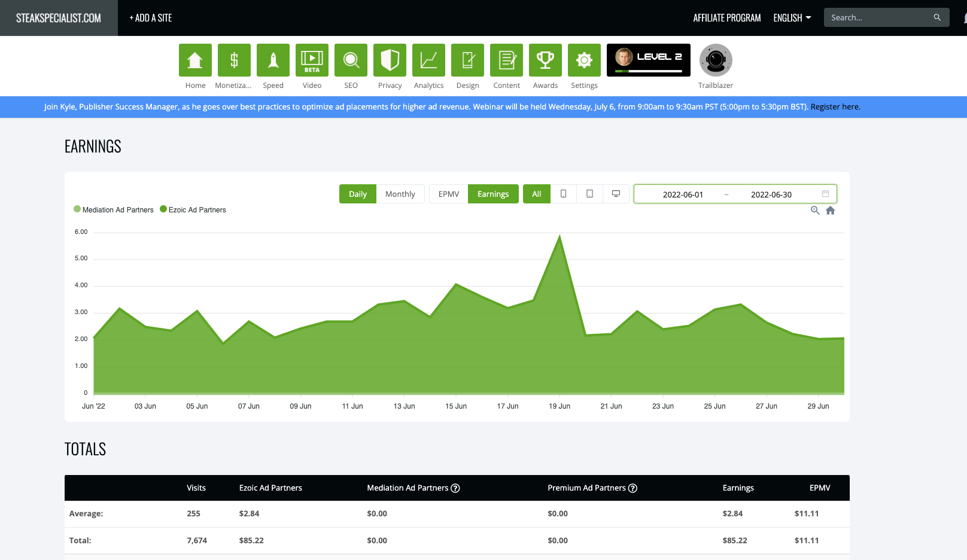Open the Home dashboard icon
The image size is (967, 560).
[x=195, y=60]
